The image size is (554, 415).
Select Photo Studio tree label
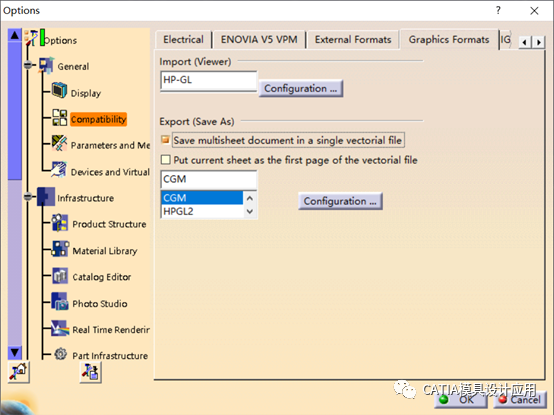tap(100, 303)
